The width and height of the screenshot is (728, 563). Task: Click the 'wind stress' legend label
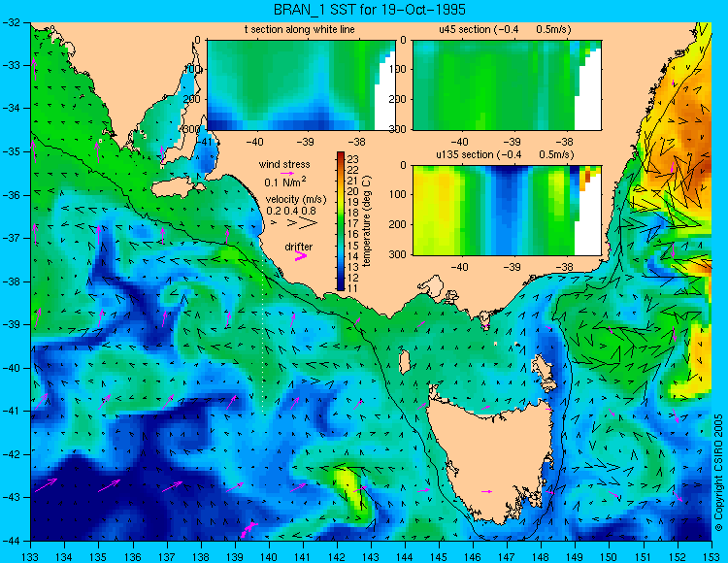[x=284, y=164]
